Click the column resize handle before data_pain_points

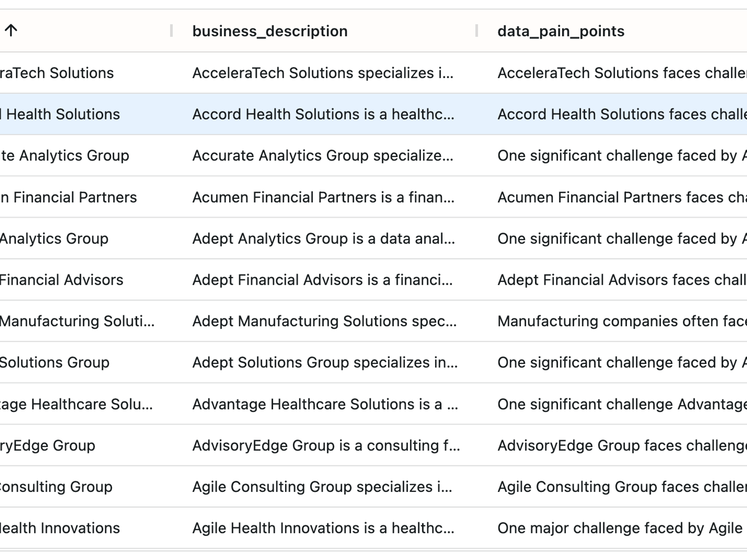(476, 31)
